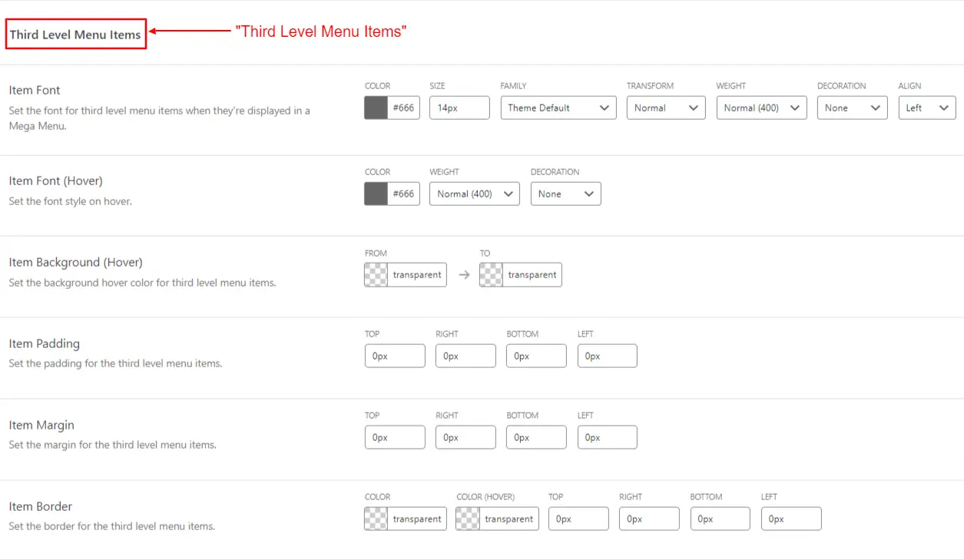Click the Item Padding TOP input field
This screenshot has height=560, width=964.
(x=395, y=356)
